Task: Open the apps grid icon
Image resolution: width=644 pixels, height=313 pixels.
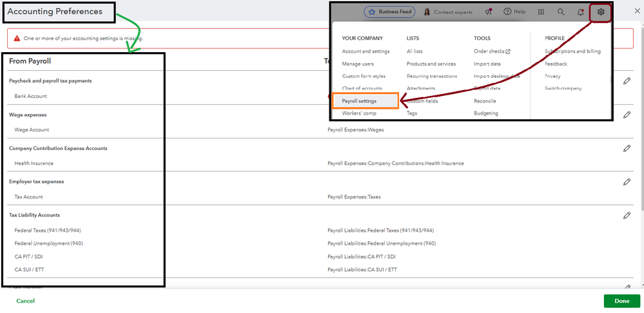Action: pos(542,12)
